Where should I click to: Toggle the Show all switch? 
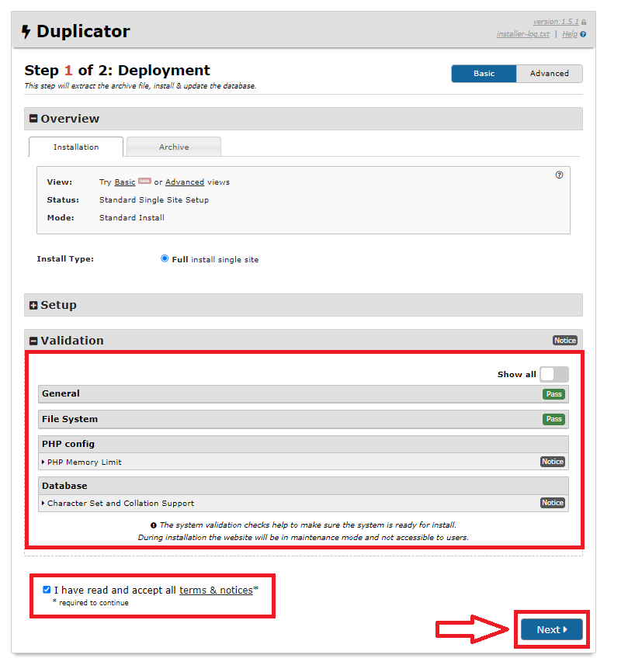[x=554, y=374]
